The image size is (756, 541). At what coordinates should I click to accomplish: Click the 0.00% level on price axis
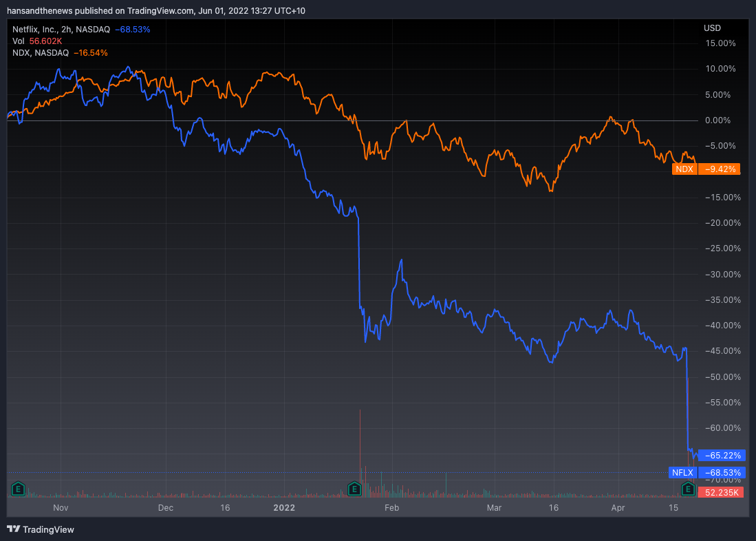click(x=722, y=120)
